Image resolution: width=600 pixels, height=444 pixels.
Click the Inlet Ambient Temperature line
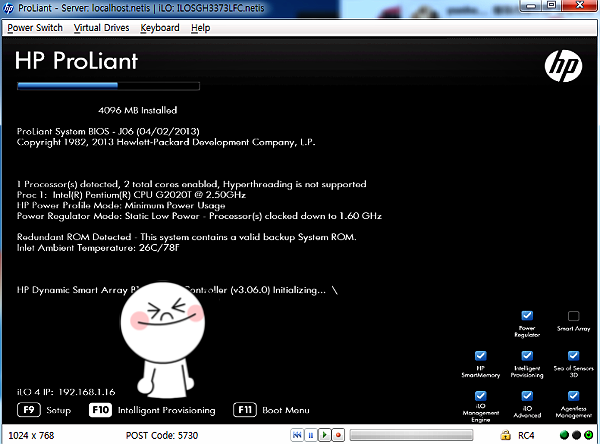pos(98,248)
